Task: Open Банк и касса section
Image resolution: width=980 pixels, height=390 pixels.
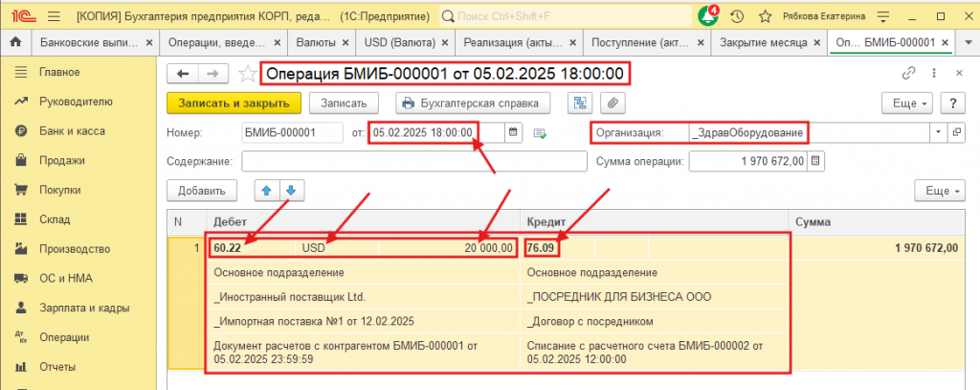Action: coord(72,131)
